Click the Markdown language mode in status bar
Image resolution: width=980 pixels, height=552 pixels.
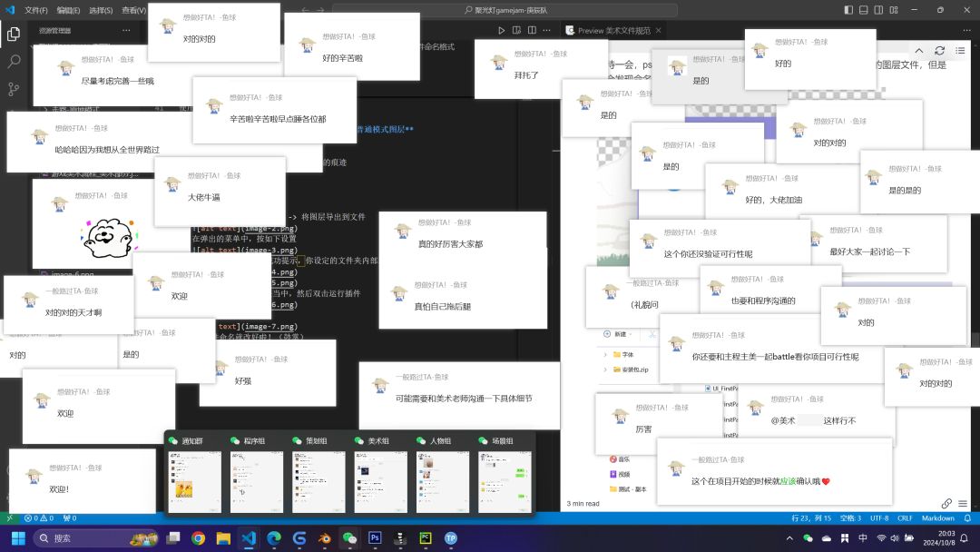[x=937, y=518]
